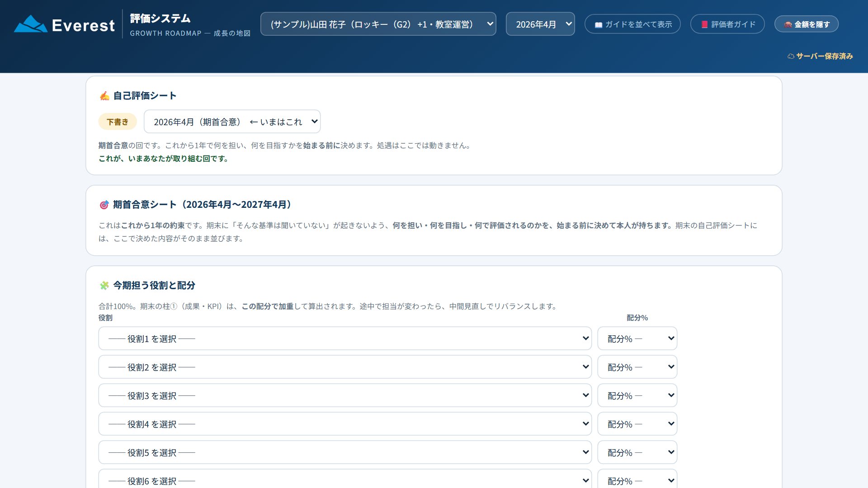Open the 役割2 を選択 dropdown
The image size is (868, 488).
pos(345,367)
